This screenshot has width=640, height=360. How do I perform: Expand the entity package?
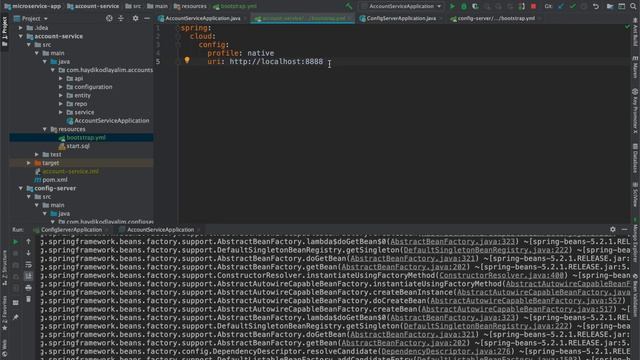(61, 96)
